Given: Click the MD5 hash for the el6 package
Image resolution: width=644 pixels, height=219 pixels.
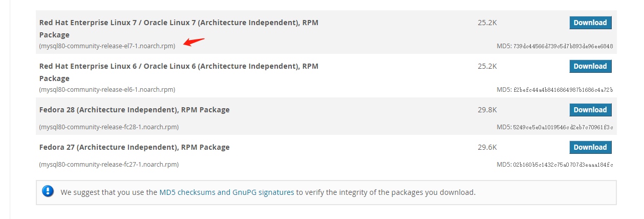Looking at the screenshot, I should [563, 90].
